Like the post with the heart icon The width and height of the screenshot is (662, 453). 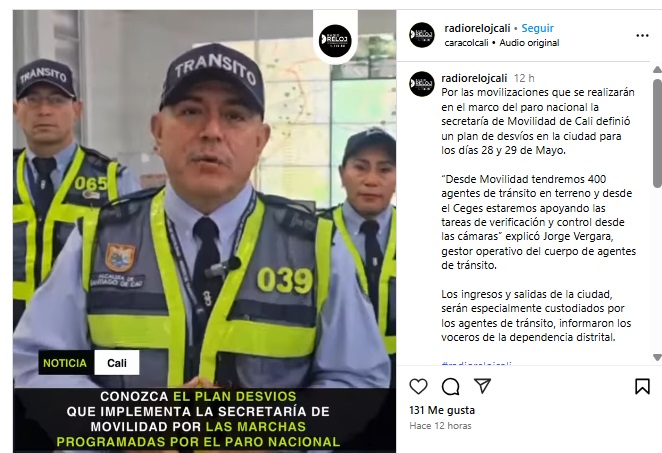click(x=418, y=386)
